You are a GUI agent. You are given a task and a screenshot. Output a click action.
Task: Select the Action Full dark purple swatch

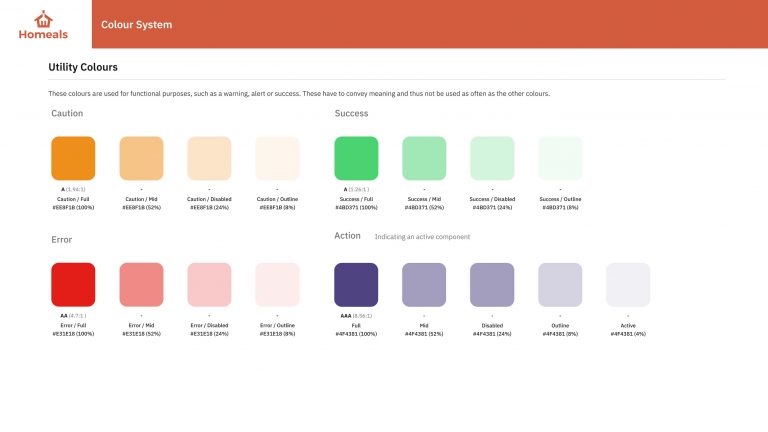(x=356, y=285)
